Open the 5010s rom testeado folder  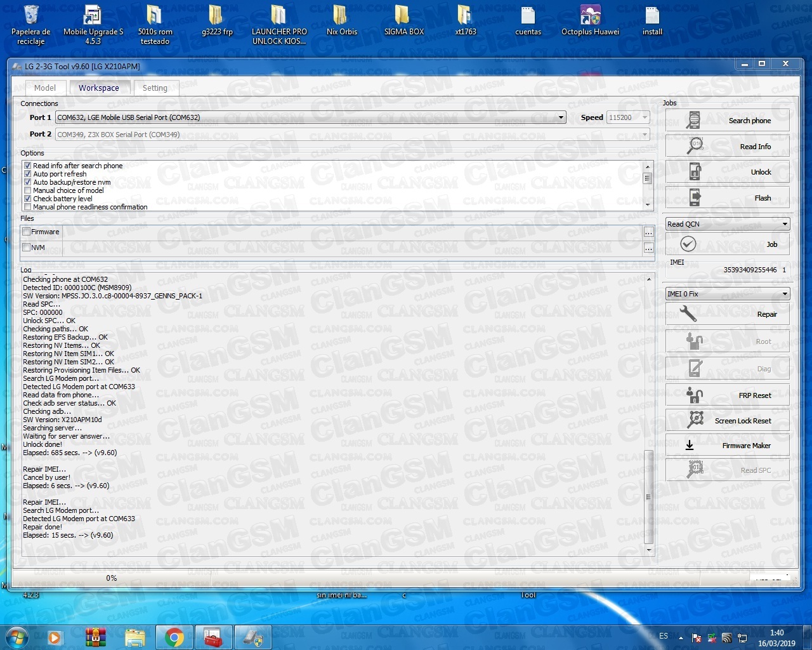click(x=155, y=25)
